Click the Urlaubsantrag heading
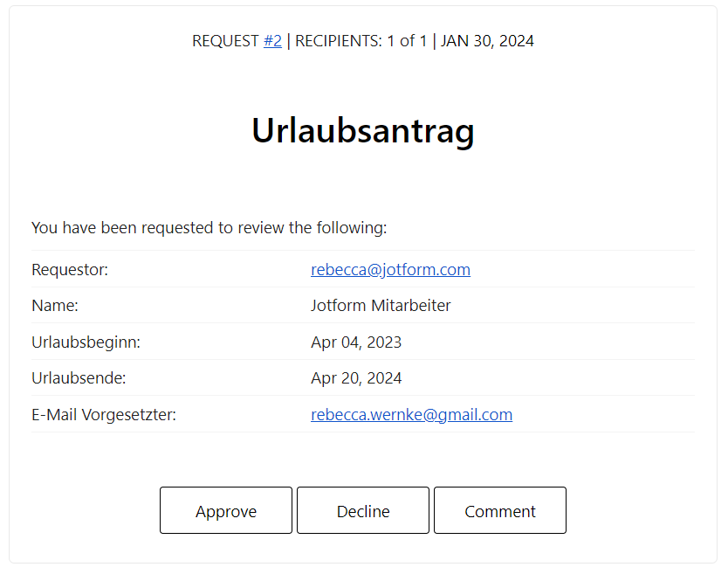Screen dimensions: 728x567 (x=363, y=131)
